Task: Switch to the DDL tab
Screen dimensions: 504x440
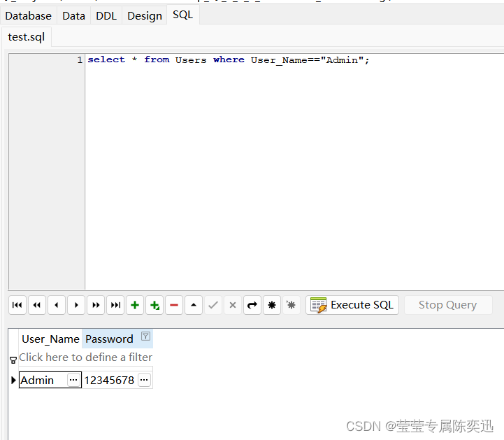Action: (x=106, y=16)
